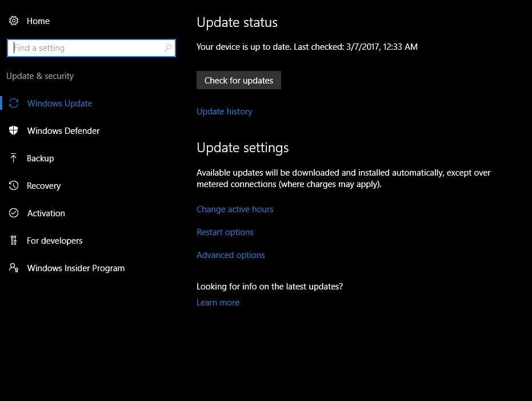Viewport: 532px width, 401px height.
Task: Open the Advanced options link
Action: (x=230, y=255)
